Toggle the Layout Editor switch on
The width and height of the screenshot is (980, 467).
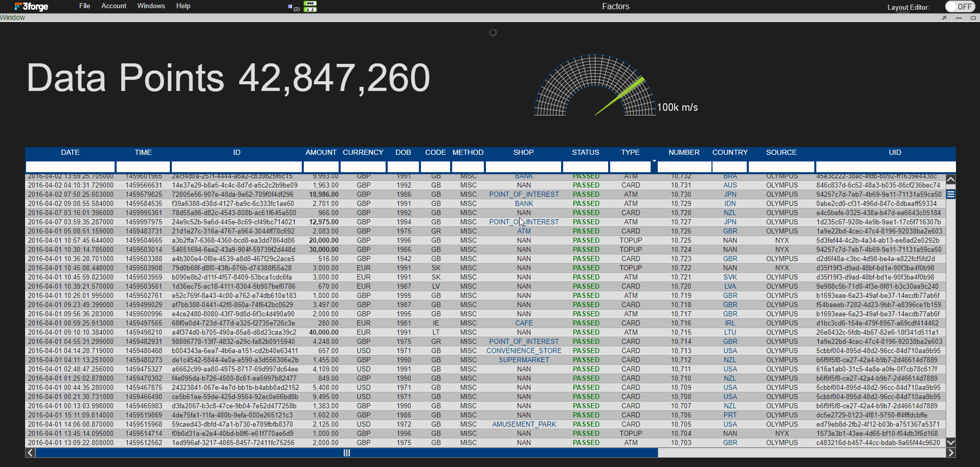tap(960, 7)
